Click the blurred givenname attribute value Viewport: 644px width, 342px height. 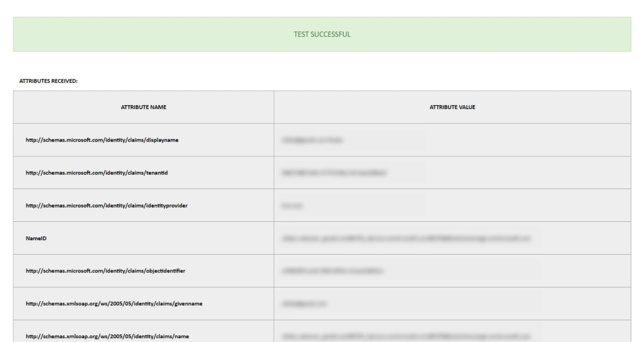(x=304, y=303)
